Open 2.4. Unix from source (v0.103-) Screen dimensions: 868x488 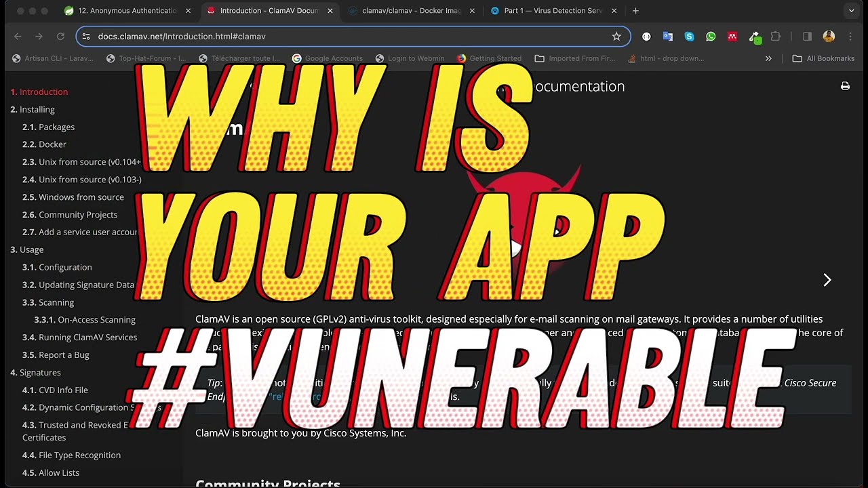coord(81,180)
